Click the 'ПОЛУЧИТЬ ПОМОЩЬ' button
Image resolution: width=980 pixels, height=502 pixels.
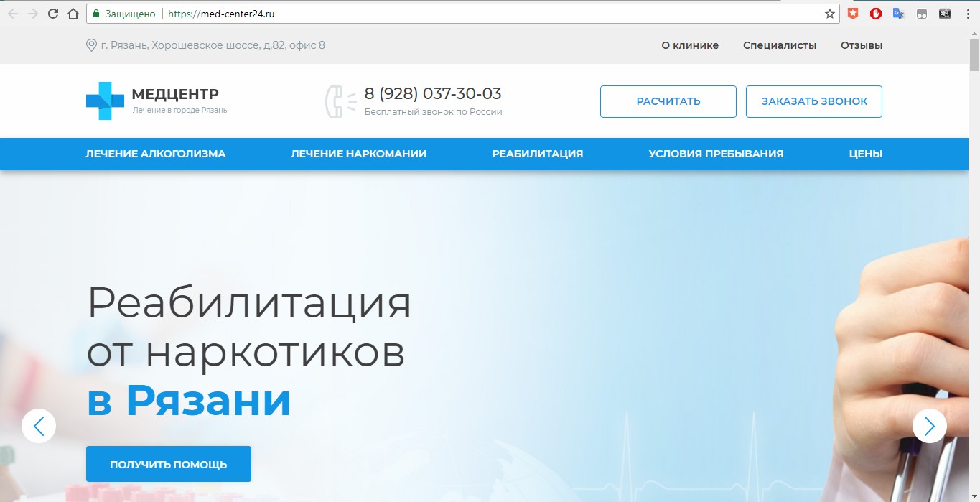click(x=169, y=464)
